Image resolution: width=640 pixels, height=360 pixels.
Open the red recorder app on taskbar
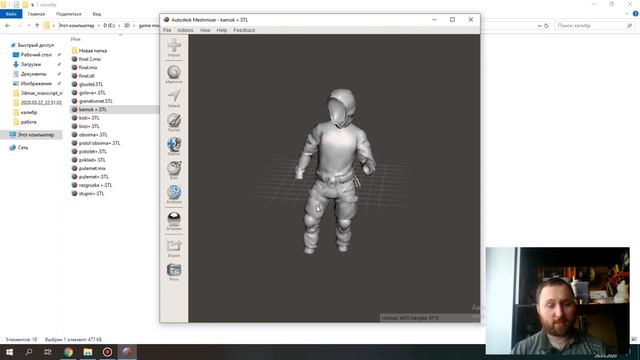[x=107, y=352]
